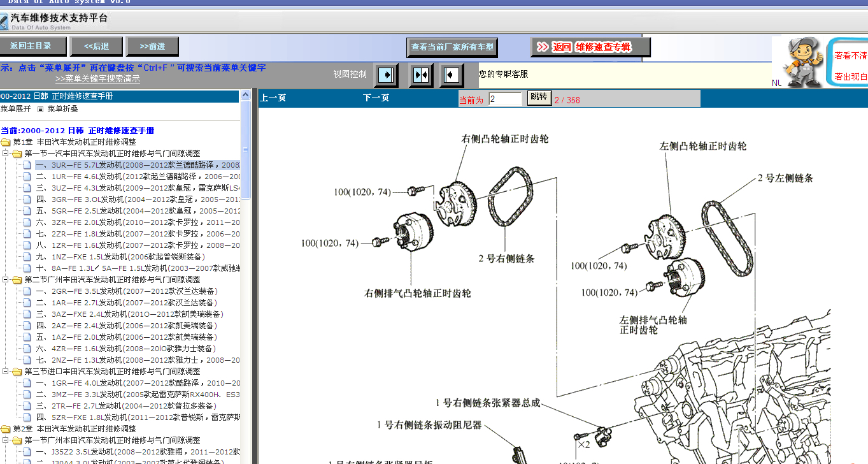Image resolution: width=868 pixels, height=464 pixels.
Task: Click document icon beside 3MZ—FE 3.3L发动机
Action: tap(27, 395)
